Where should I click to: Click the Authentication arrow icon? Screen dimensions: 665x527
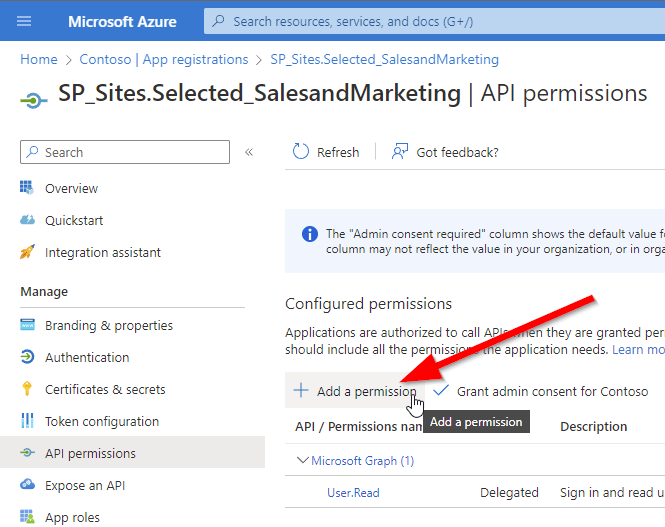[x=27, y=357]
